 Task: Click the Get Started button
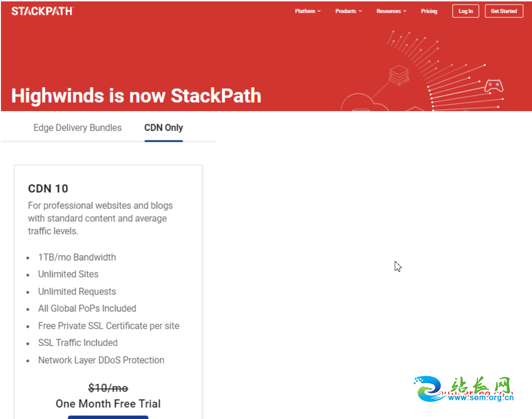pos(504,11)
